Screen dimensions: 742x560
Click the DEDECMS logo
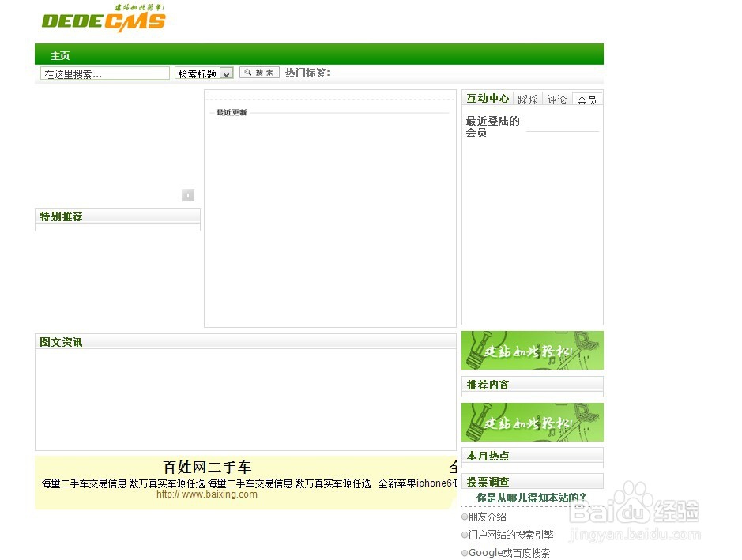(x=103, y=17)
